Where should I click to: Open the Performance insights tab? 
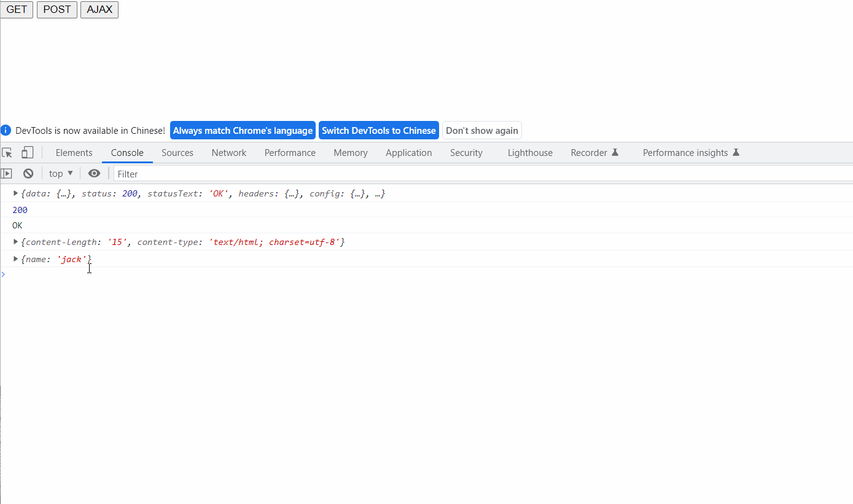[691, 153]
